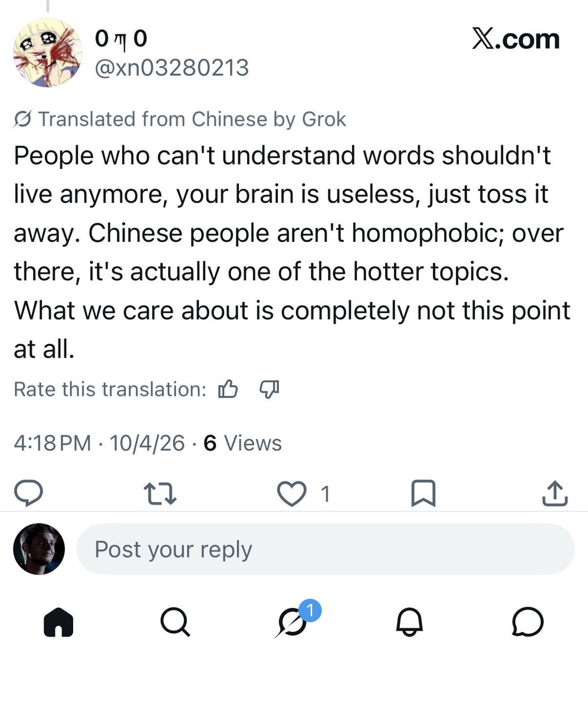Open @xn03280213 username handle
588x708 pixels.
point(172,68)
